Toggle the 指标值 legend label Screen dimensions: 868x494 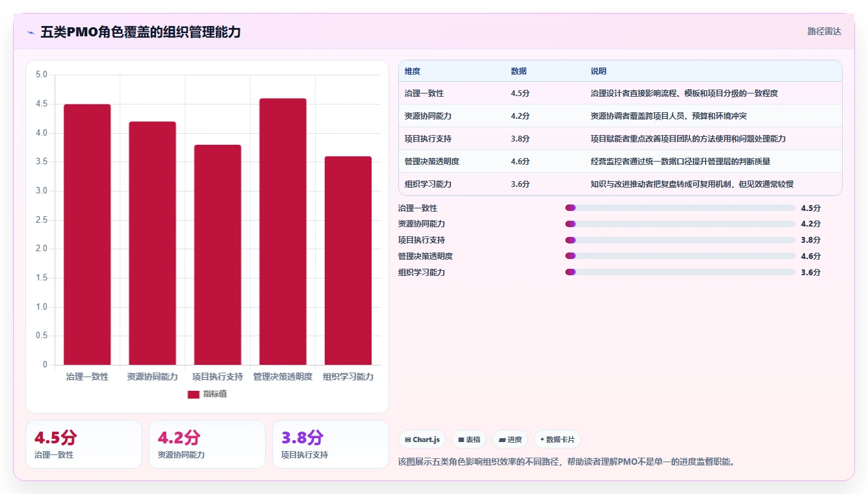coord(215,394)
